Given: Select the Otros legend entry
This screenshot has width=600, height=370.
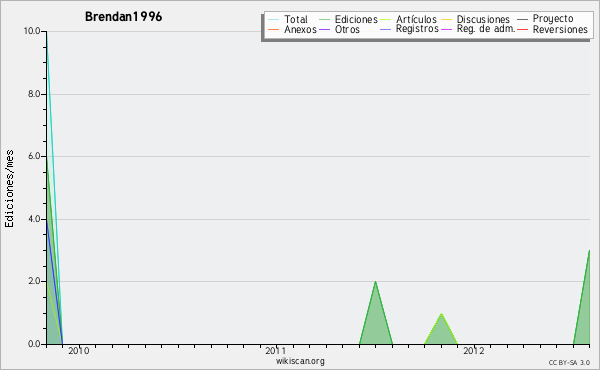Looking at the screenshot, I should [x=339, y=29].
